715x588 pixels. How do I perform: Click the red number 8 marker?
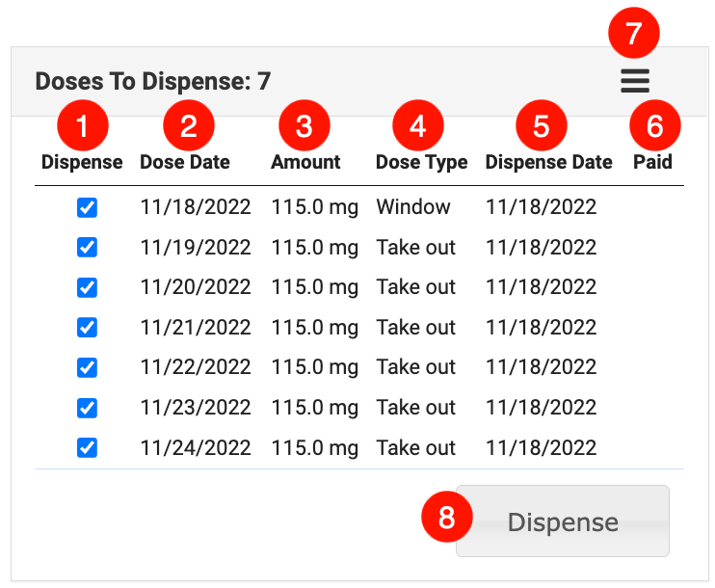click(447, 518)
